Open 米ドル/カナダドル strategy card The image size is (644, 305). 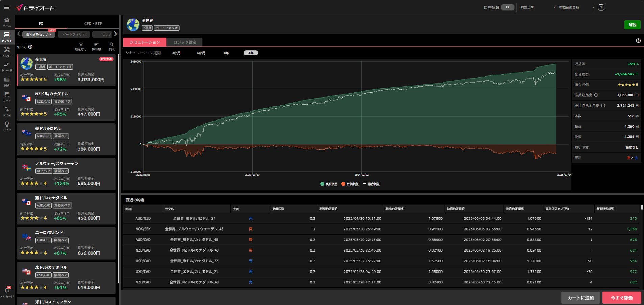click(x=66, y=278)
